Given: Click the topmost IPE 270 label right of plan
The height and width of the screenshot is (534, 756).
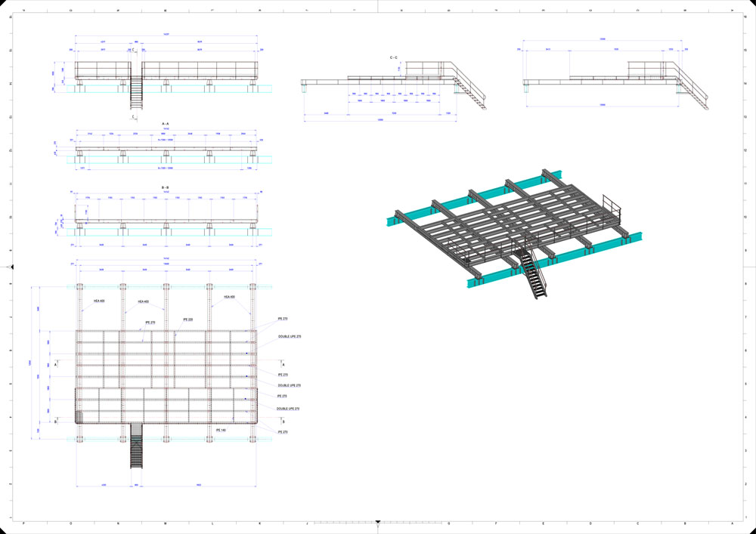Looking at the screenshot, I should pyautogui.click(x=283, y=319).
